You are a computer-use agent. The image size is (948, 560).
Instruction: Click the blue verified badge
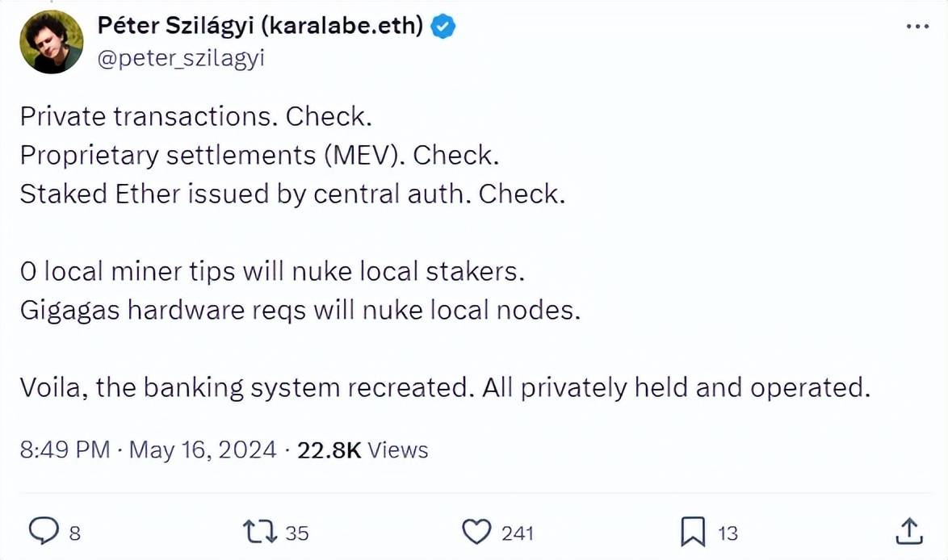[443, 27]
